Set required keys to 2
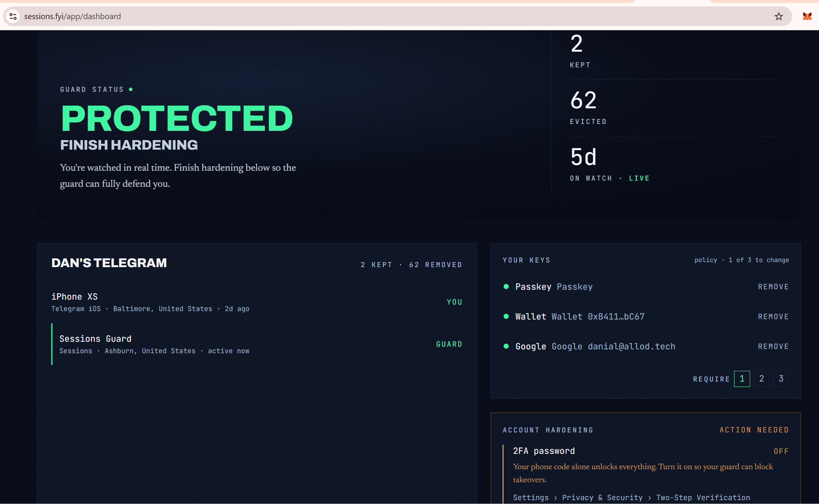 [762, 379]
